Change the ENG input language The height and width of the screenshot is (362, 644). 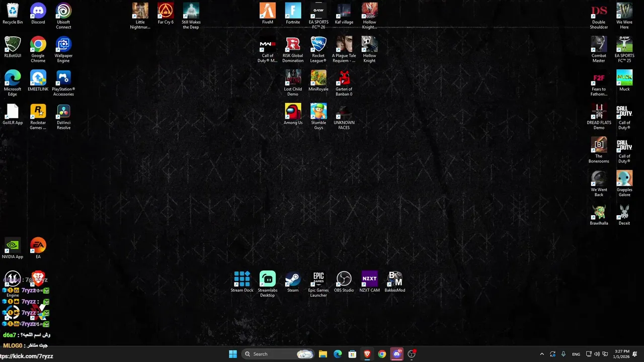pos(576,354)
